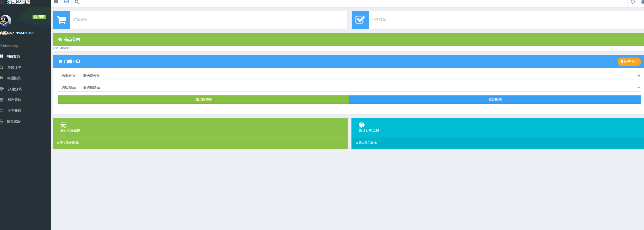Click the list-view icon in top toolbar

click(56, 2)
